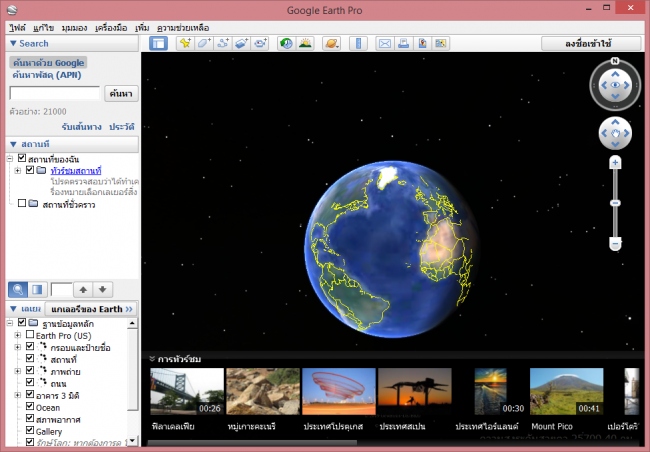Viewport: 650px width, 452px height.
Task: Open the ไฟล์ menu
Action: [17, 26]
